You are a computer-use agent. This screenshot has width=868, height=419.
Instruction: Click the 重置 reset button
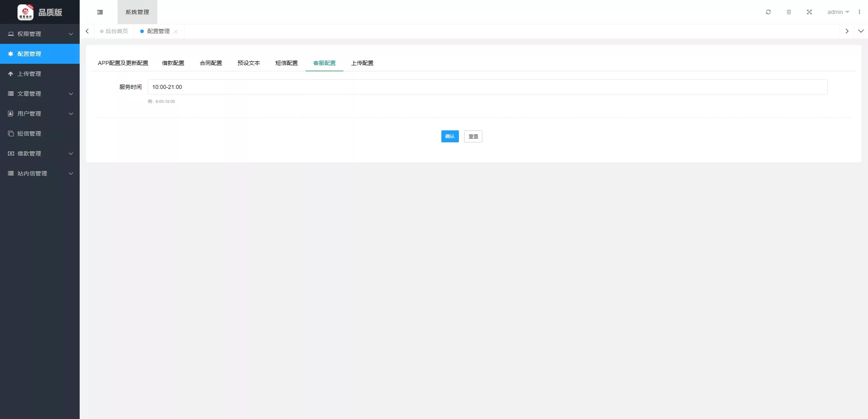click(473, 136)
